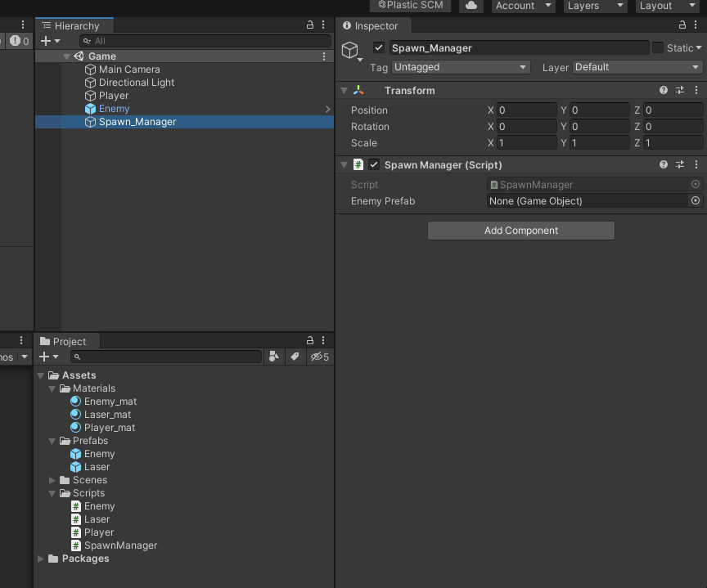Click the Spawn Manager script presets icon

tap(680, 164)
